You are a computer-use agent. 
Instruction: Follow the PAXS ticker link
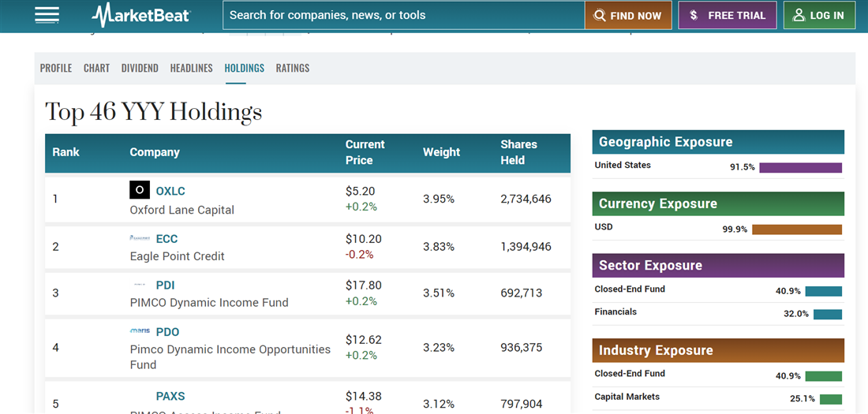pos(170,396)
